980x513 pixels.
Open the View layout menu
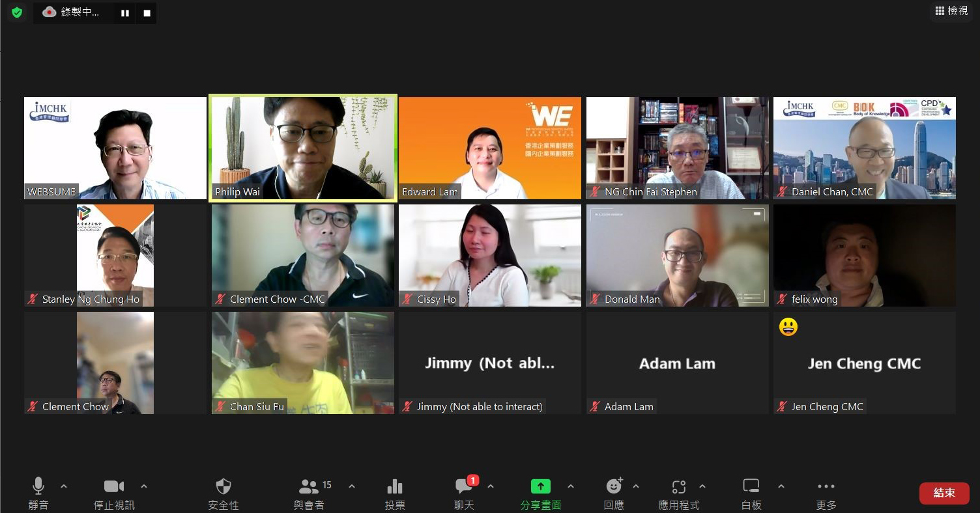tap(951, 10)
